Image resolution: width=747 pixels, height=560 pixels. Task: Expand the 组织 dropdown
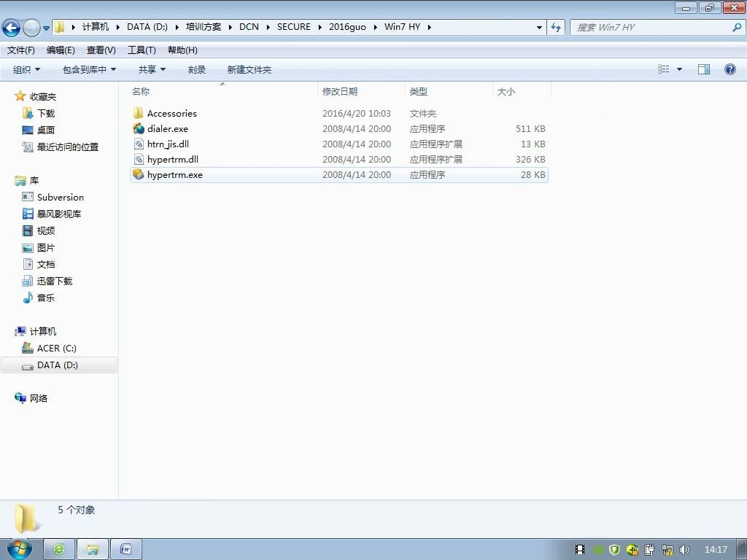point(27,69)
